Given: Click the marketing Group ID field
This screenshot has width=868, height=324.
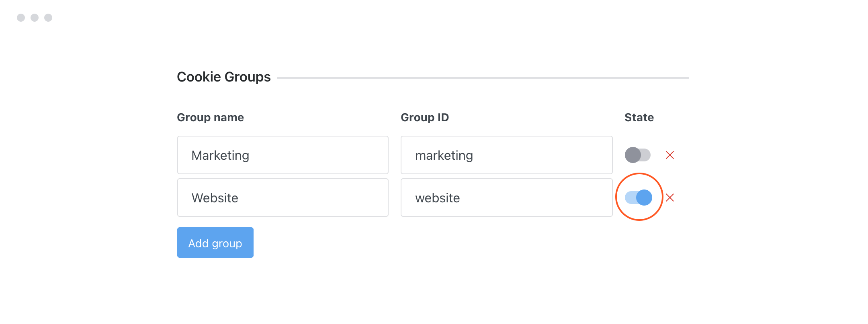Looking at the screenshot, I should coord(506,155).
